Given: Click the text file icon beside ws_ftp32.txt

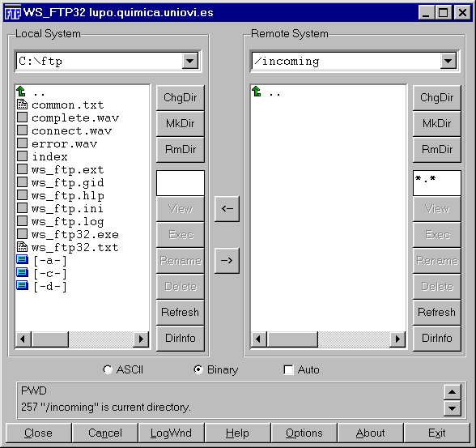Looking at the screenshot, I should point(22,246).
